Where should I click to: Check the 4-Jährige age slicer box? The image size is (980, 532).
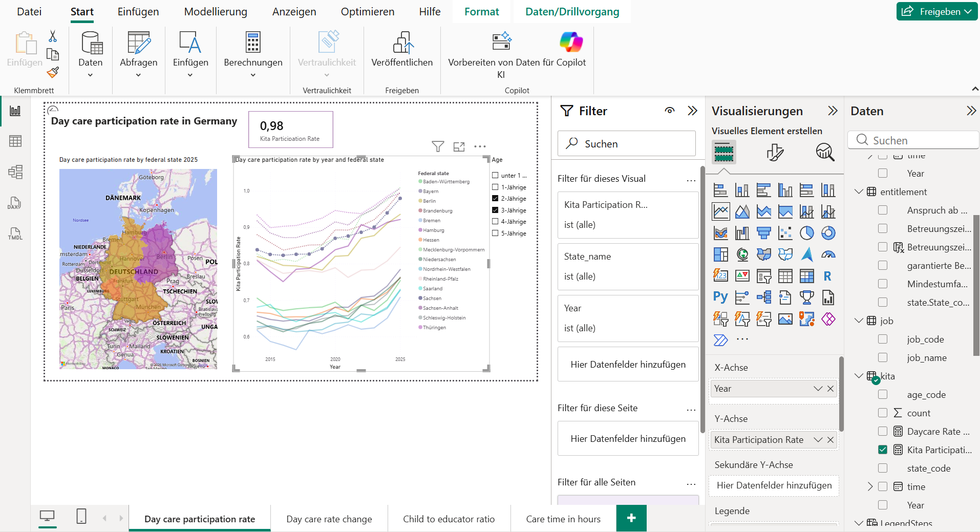point(495,222)
